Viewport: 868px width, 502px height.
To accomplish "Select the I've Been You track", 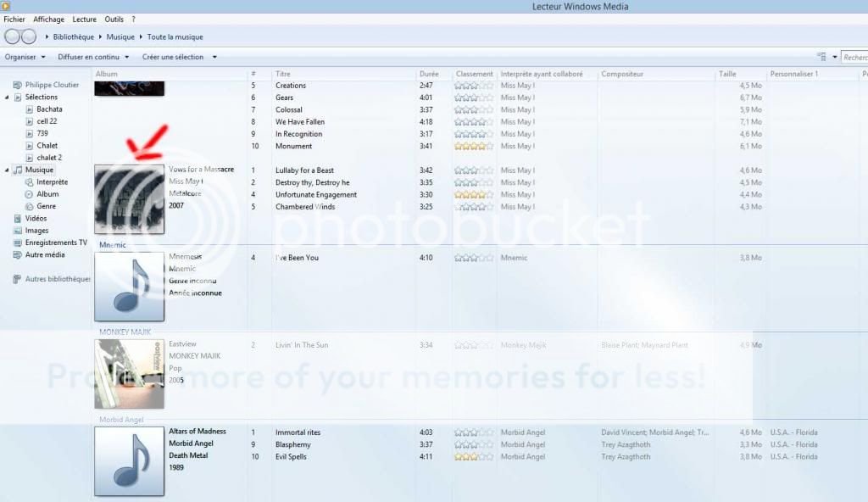I will (297, 258).
